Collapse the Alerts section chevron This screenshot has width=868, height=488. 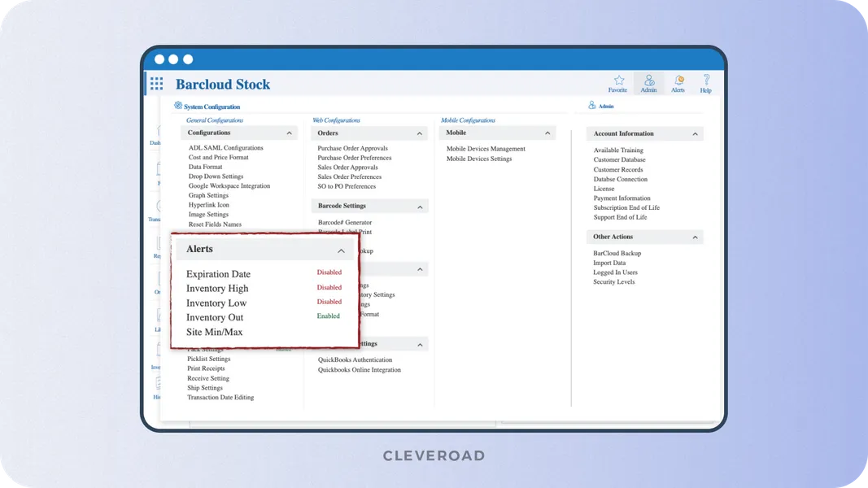(341, 251)
